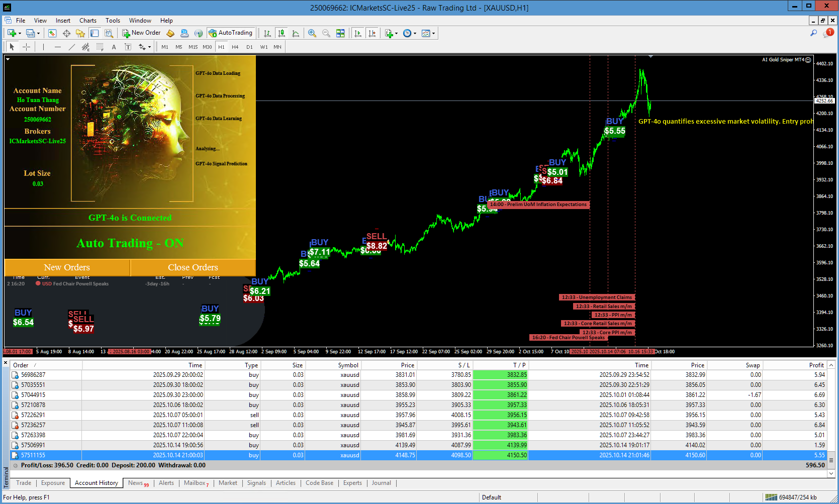Image resolution: width=839 pixels, height=504 pixels.
Task: Toggle the Terminal window
Action: tap(95, 33)
